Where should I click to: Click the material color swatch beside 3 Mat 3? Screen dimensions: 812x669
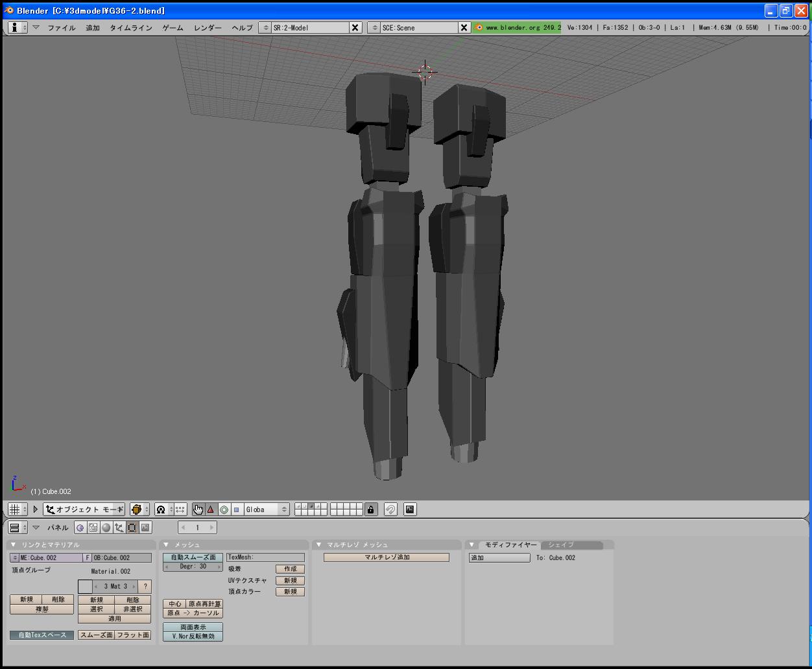coord(85,587)
